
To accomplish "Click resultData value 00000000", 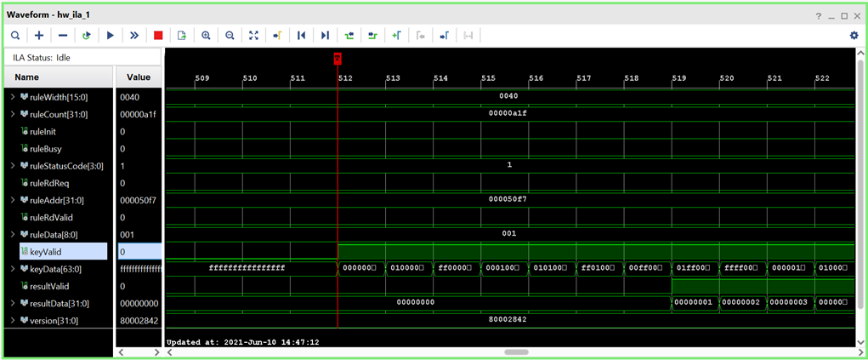I will (139, 303).
